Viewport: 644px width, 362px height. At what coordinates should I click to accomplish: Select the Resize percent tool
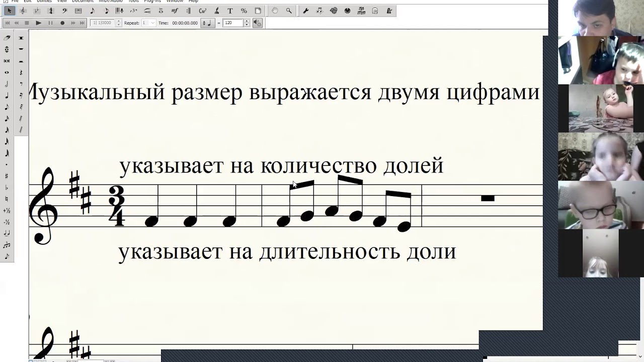[x=244, y=11]
